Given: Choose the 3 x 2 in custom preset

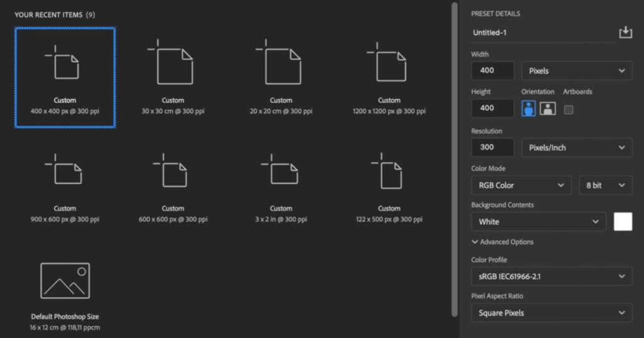Looking at the screenshot, I should (x=281, y=188).
